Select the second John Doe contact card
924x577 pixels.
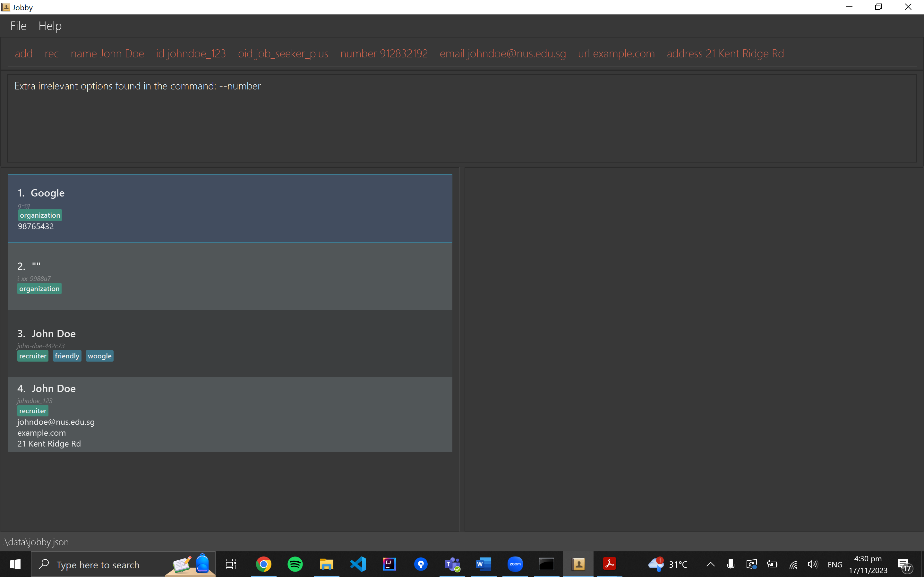pyautogui.click(x=229, y=415)
